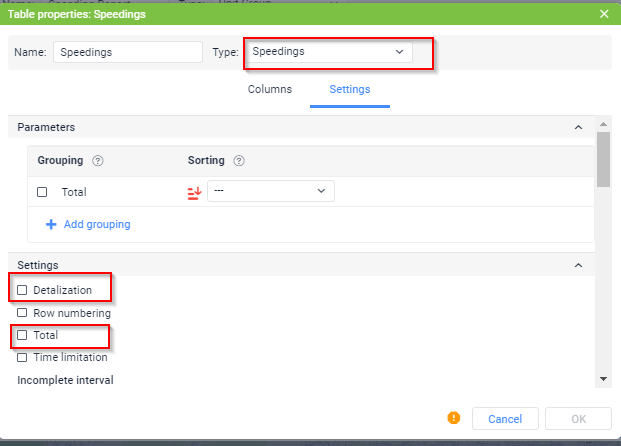The width and height of the screenshot is (621, 446).
Task: Click the plus icon beside Add grouping
Action: pyautogui.click(x=51, y=224)
